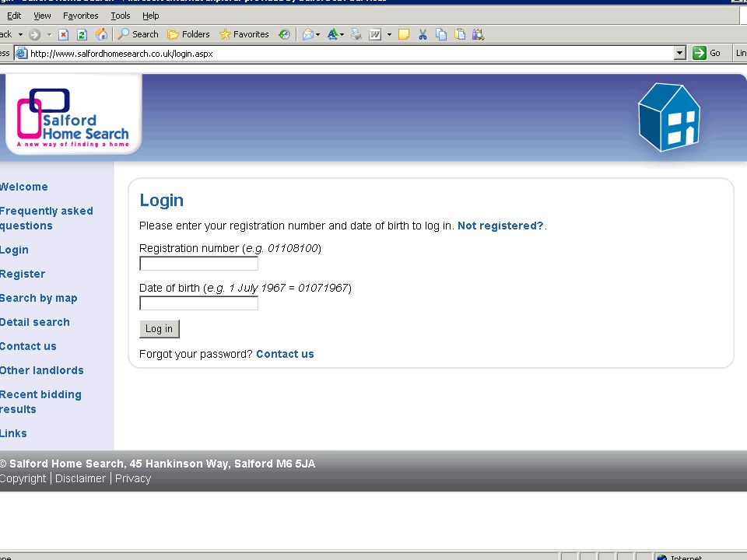
Task: Open the Forward button history dropdown
Action: [49, 34]
